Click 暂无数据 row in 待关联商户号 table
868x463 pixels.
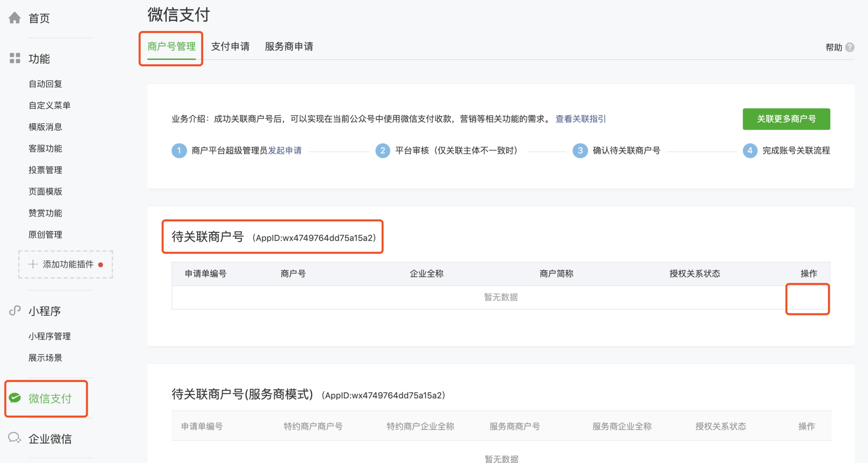(x=501, y=298)
